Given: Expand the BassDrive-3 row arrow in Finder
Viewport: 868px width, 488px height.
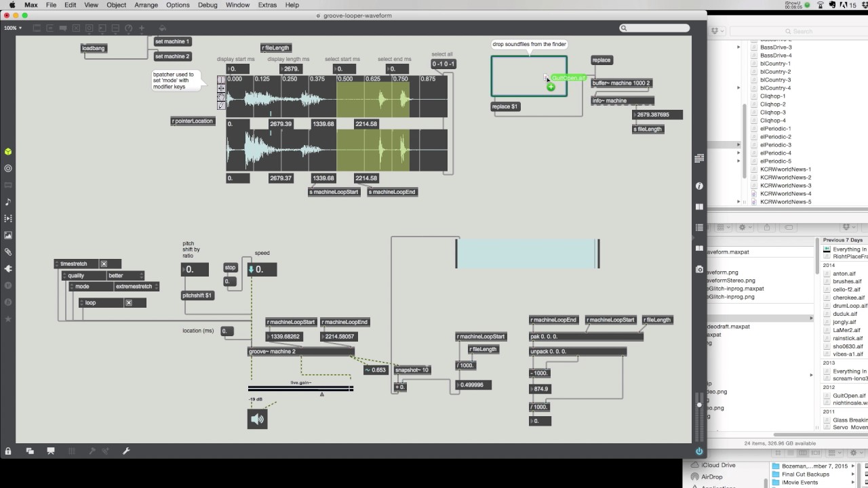Looking at the screenshot, I should tap(738, 47).
